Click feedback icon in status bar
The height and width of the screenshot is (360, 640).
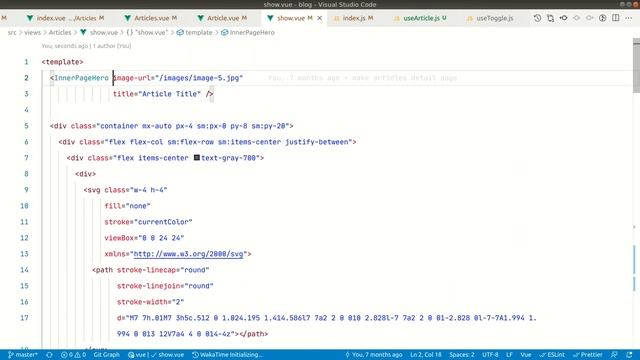pos(614,355)
